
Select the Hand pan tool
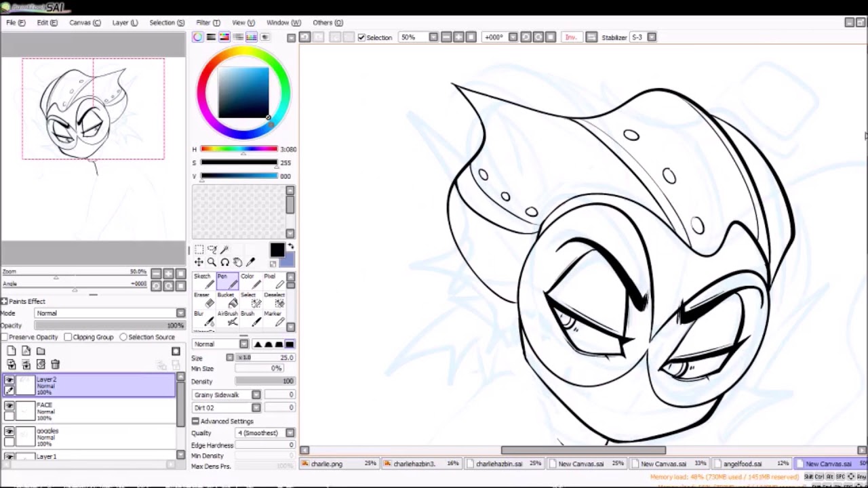pyautogui.click(x=237, y=262)
